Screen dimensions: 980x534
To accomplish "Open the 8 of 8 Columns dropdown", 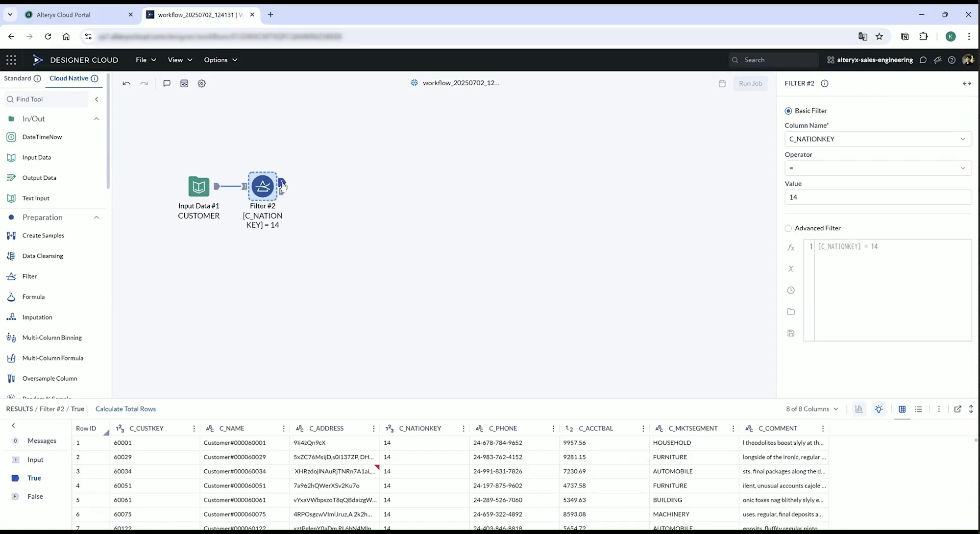I will [812, 409].
